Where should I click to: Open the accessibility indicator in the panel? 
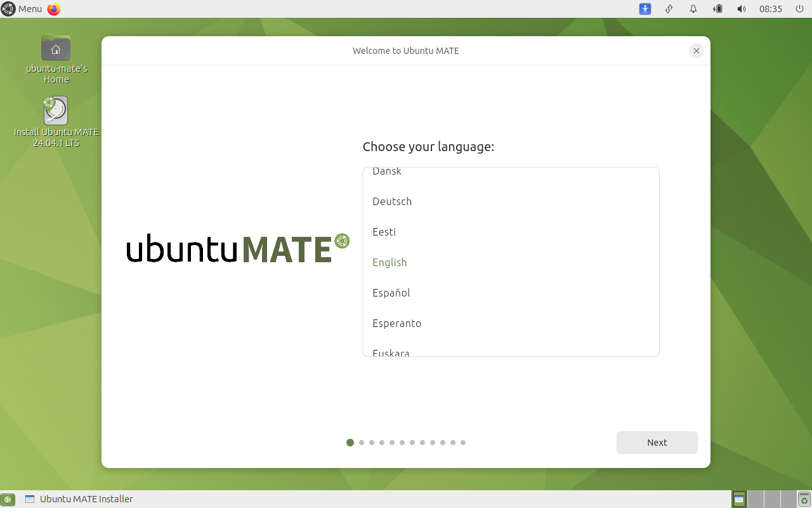pos(645,9)
